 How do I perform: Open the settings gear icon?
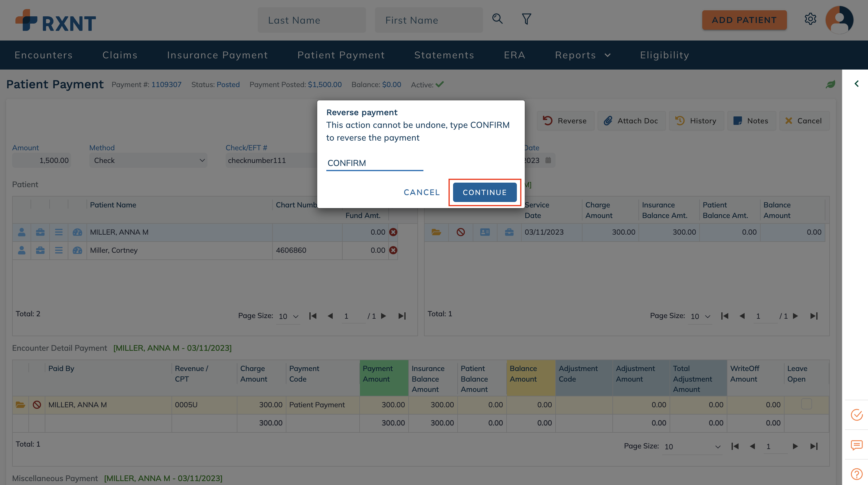coord(810,19)
